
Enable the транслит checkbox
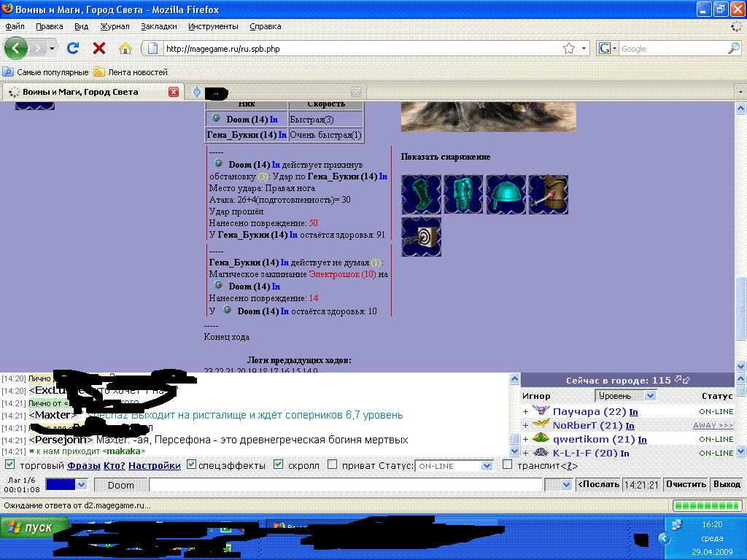[x=508, y=464]
